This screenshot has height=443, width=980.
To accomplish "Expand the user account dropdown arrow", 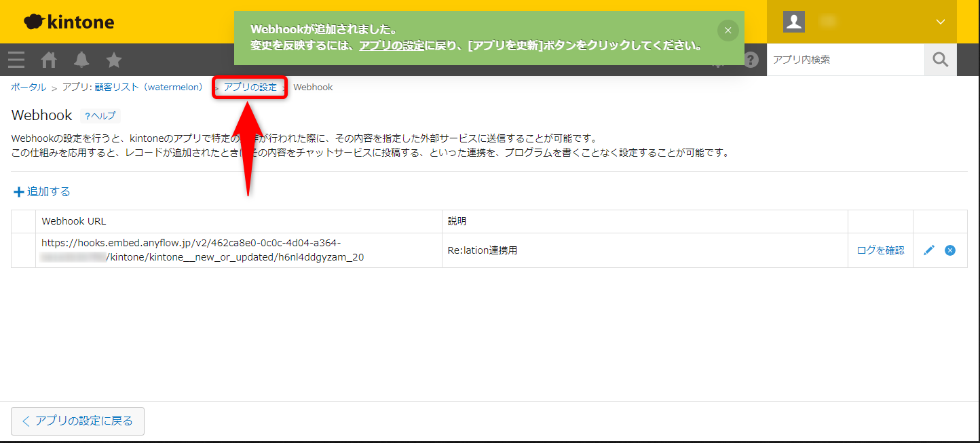I will tap(940, 22).
